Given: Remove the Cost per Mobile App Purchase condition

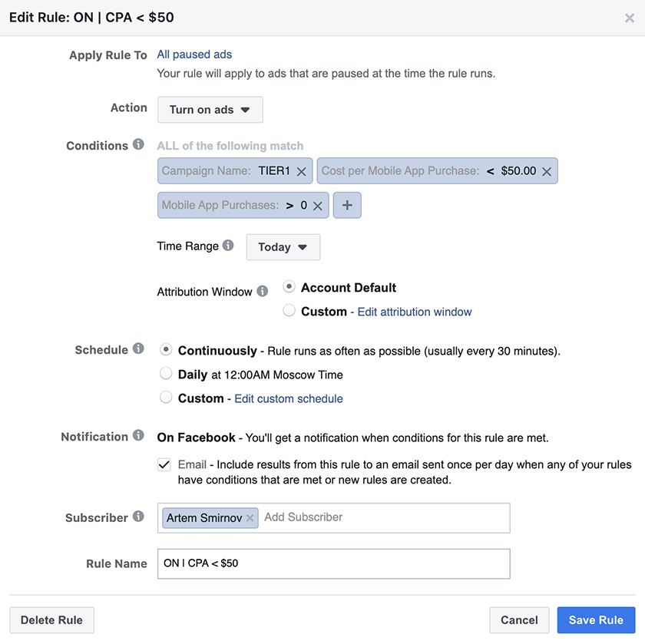Looking at the screenshot, I should point(547,171).
